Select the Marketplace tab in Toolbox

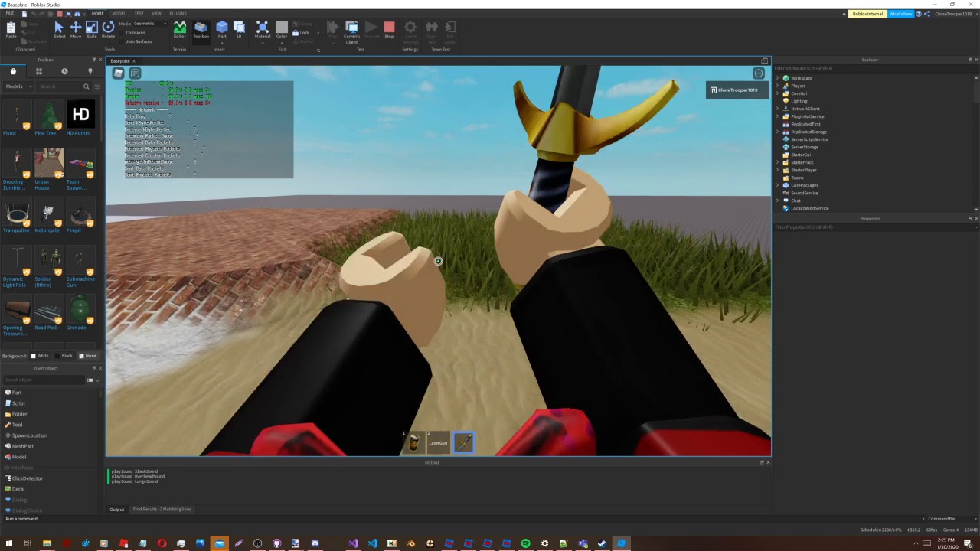pos(13,71)
